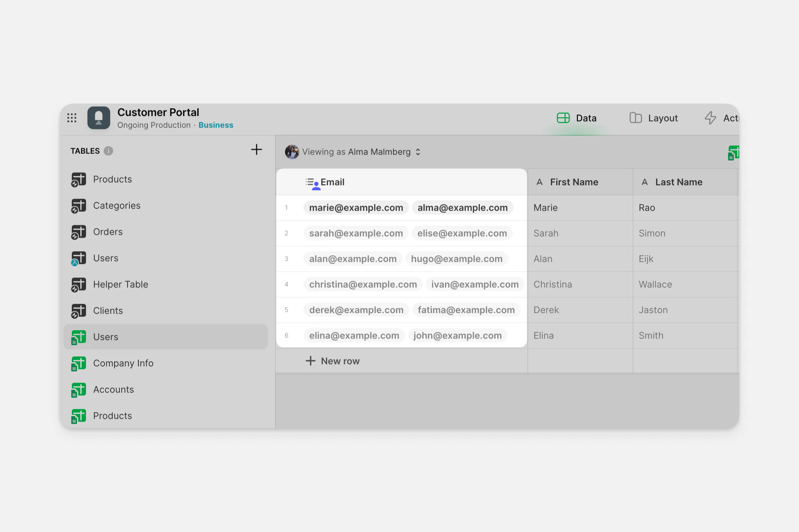Open the Accounts table

[113, 390]
